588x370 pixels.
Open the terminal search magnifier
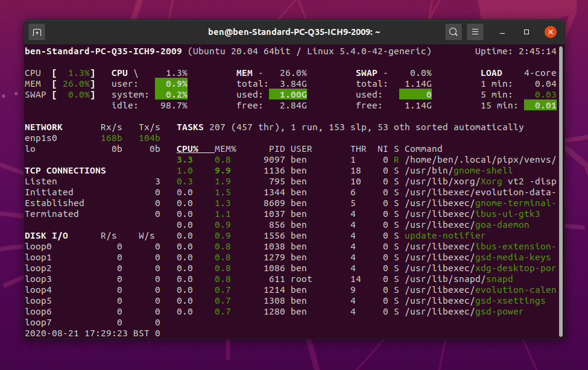[454, 32]
